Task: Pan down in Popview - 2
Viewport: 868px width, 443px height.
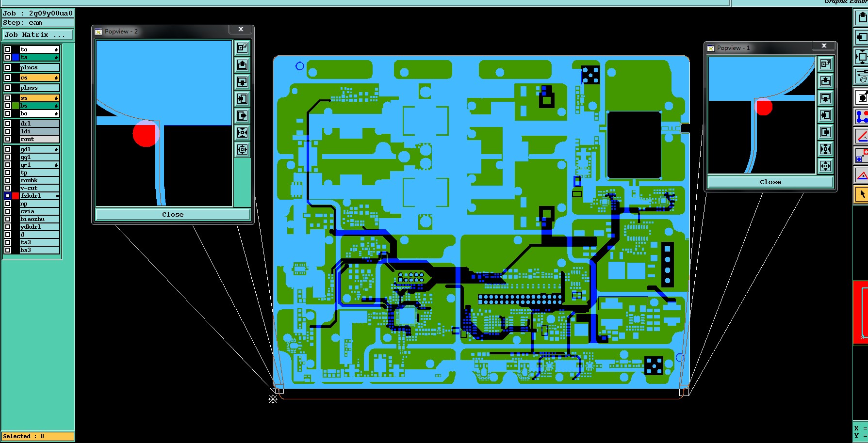Action: click(x=242, y=81)
